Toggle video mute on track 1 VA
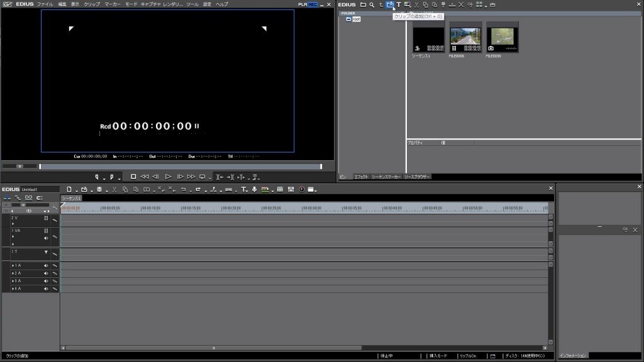 [46, 231]
